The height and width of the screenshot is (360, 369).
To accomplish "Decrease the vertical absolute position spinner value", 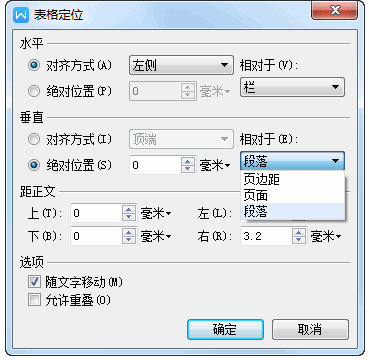I will coord(188,169).
